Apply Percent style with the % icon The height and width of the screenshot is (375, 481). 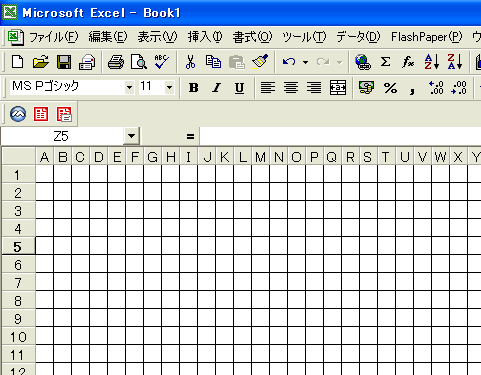point(390,88)
